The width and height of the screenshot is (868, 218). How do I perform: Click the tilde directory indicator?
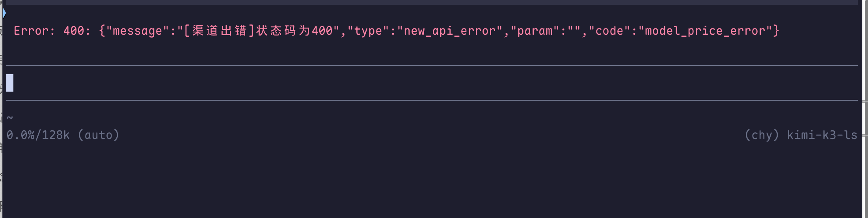click(10, 118)
